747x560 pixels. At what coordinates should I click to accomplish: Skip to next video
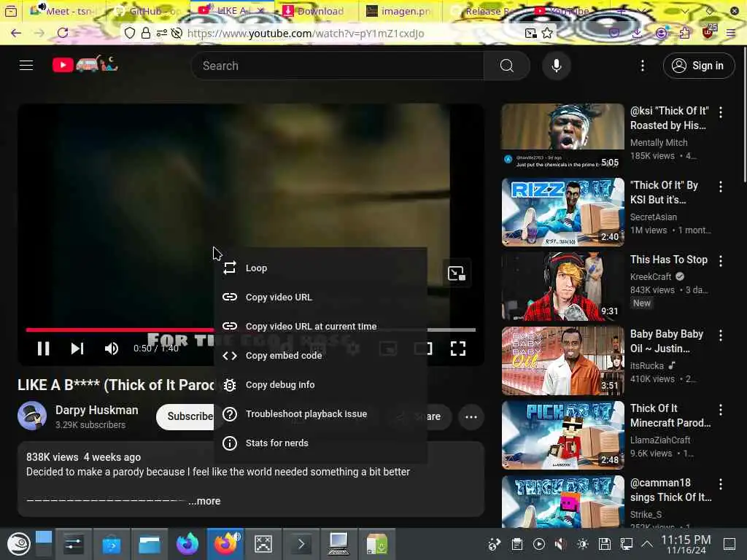pos(77,349)
